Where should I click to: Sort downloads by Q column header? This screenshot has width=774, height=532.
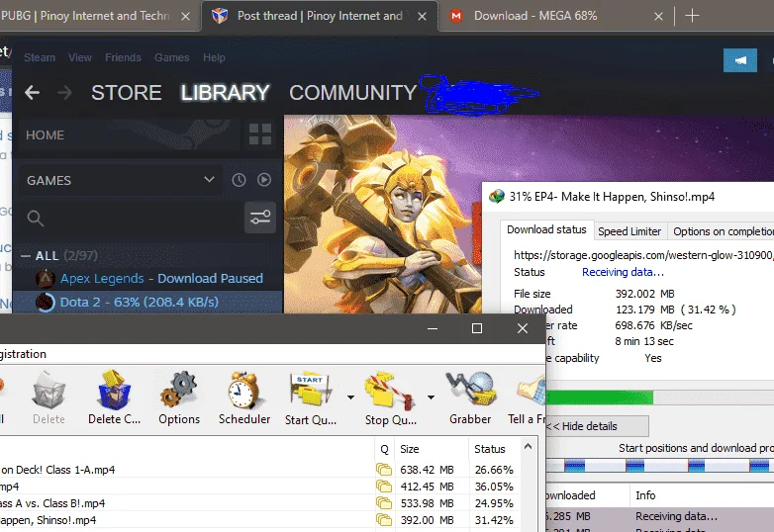385,449
